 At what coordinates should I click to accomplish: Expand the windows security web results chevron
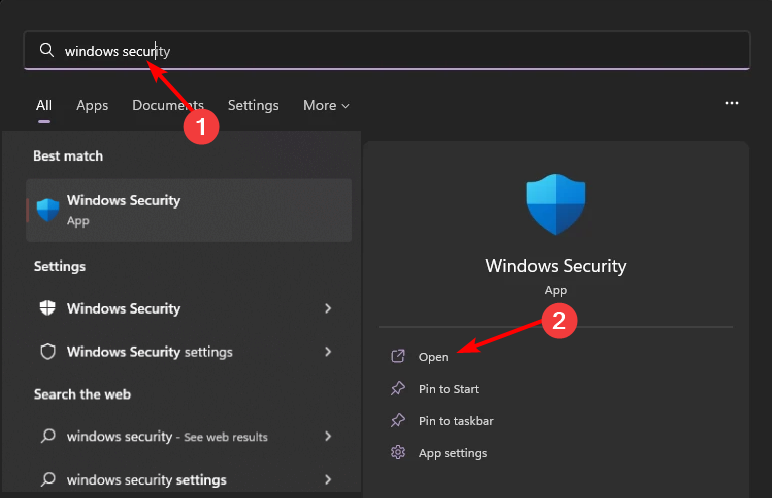coord(328,436)
